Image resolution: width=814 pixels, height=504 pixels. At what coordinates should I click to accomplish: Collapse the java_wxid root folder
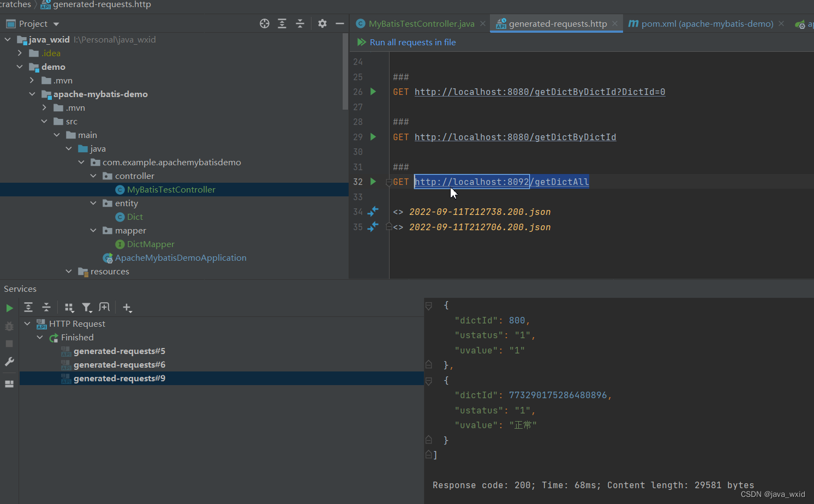click(x=8, y=39)
